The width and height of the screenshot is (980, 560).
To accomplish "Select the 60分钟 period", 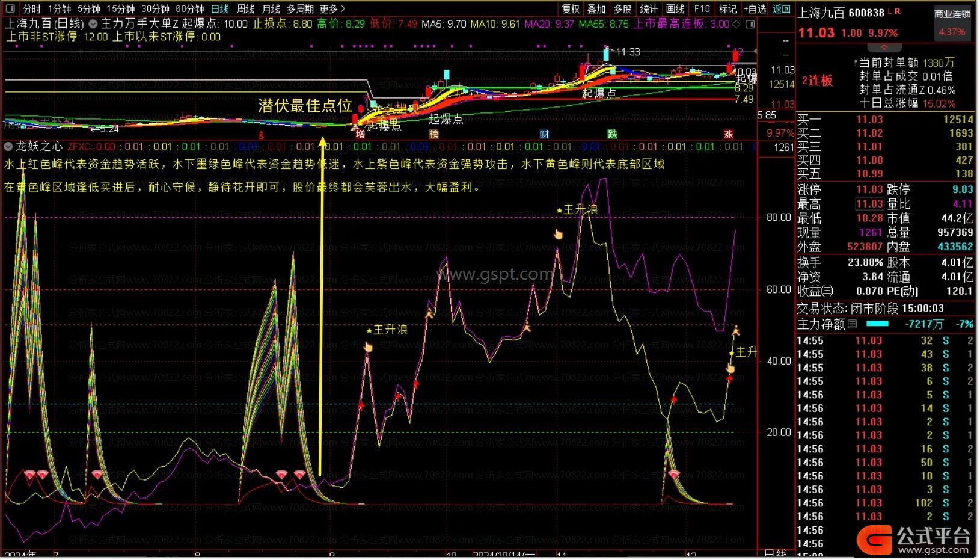I will [190, 8].
